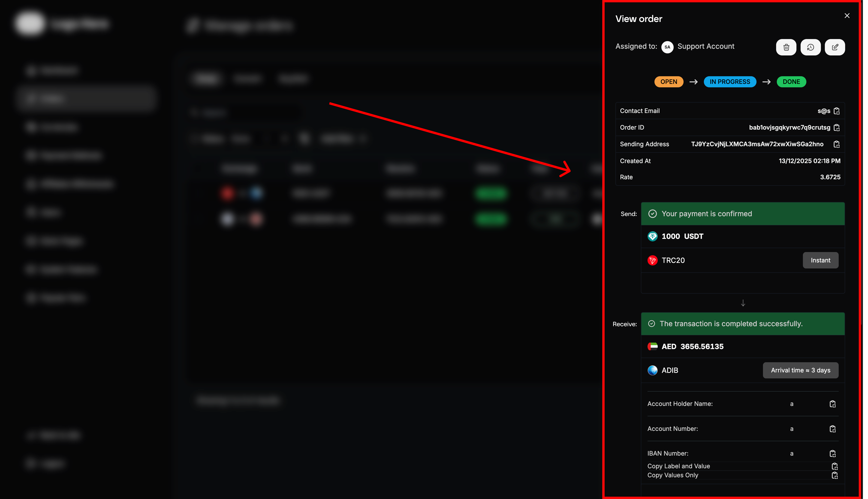Screen dimensions: 868x499
Task: Edit the order with the pencil icon
Action: pyautogui.click(x=835, y=47)
